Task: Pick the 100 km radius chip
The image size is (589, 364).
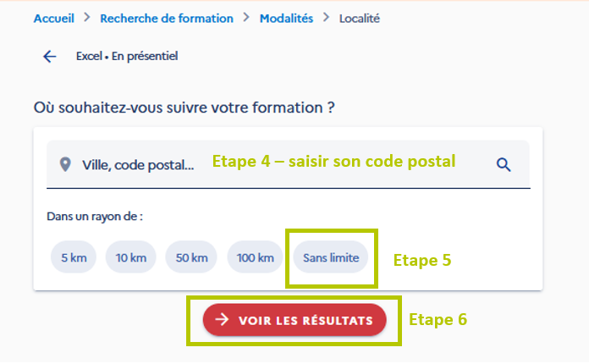Action: point(255,257)
